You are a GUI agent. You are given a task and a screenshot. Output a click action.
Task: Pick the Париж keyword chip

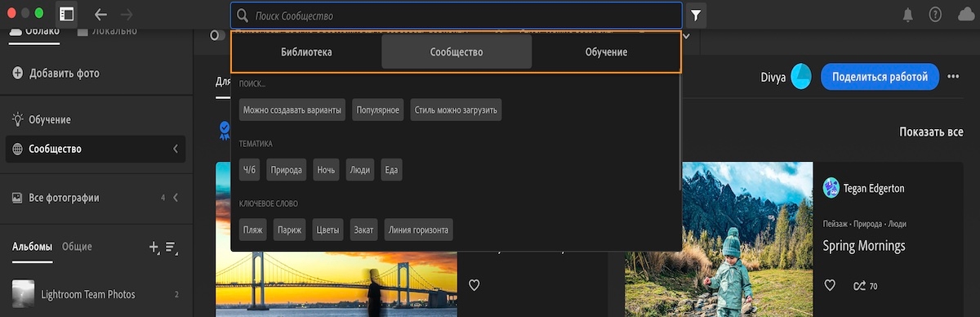pyautogui.click(x=289, y=230)
